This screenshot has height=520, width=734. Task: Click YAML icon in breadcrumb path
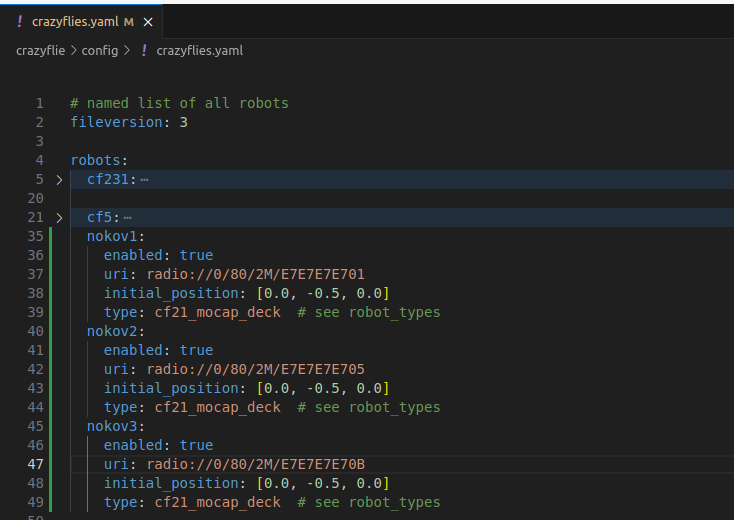click(x=144, y=50)
